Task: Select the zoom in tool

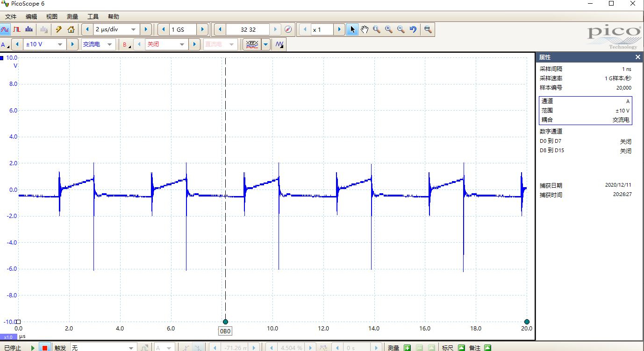Action: point(389,29)
